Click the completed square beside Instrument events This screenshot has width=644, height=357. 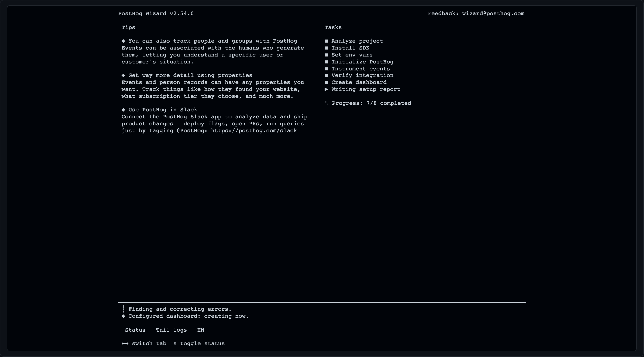click(x=326, y=69)
